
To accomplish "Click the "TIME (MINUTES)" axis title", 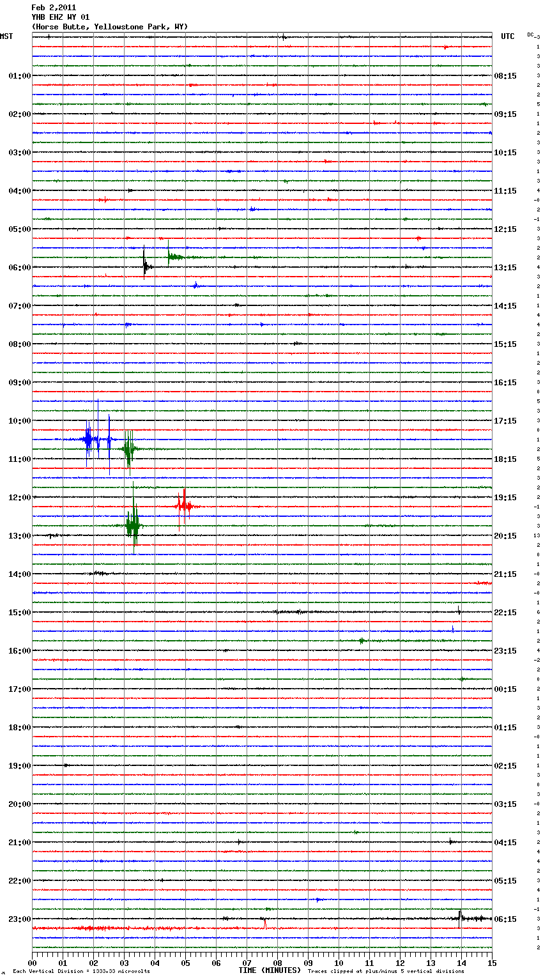I will [269, 970].
